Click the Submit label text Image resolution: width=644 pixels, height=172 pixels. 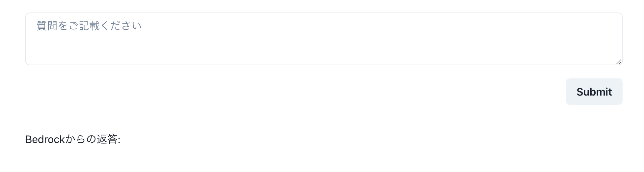tap(594, 92)
